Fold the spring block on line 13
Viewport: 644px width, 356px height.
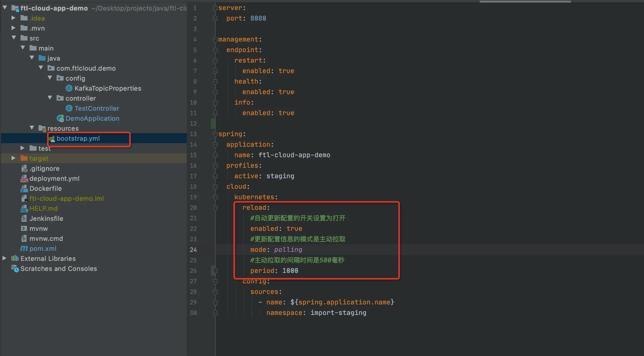[x=215, y=134]
